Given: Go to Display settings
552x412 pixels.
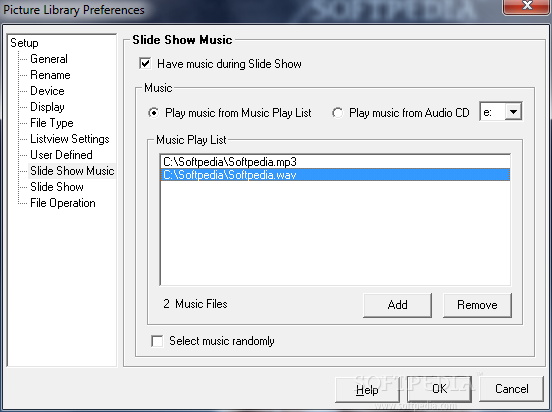Looking at the screenshot, I should coord(47,107).
